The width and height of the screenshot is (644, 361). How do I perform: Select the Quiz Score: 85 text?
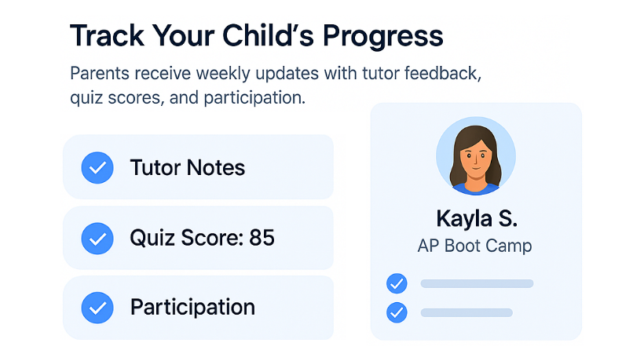(x=202, y=238)
